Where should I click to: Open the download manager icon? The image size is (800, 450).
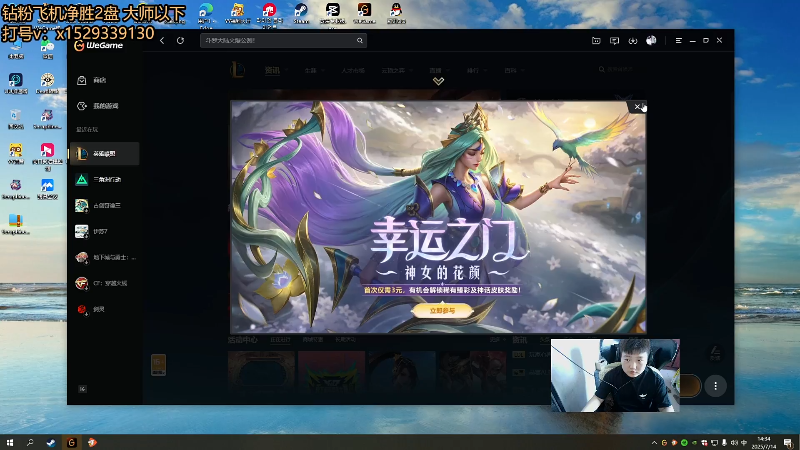click(633, 40)
